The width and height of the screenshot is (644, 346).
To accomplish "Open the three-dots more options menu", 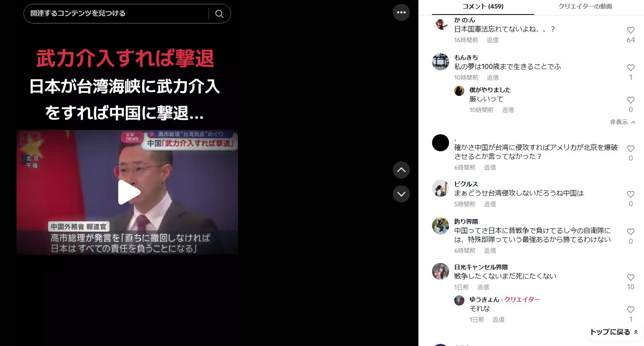I will coord(401,12).
